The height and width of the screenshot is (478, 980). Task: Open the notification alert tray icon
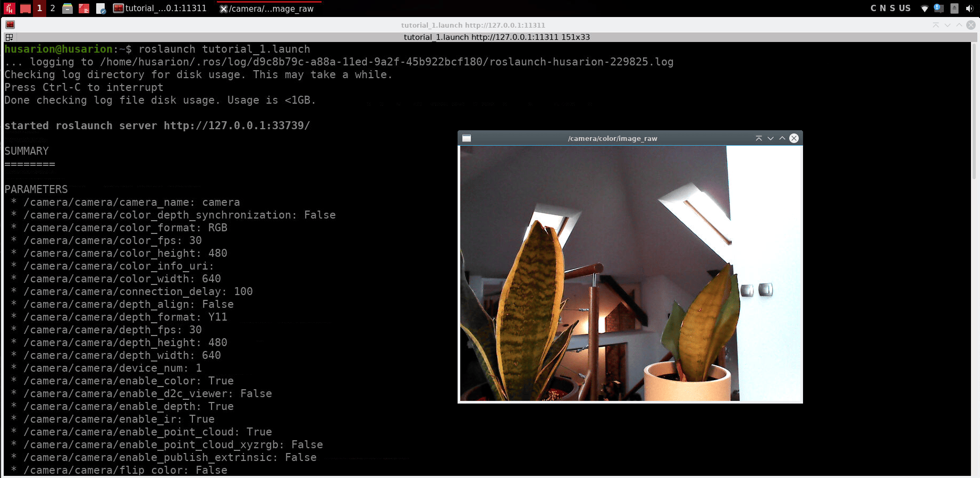[x=939, y=9]
